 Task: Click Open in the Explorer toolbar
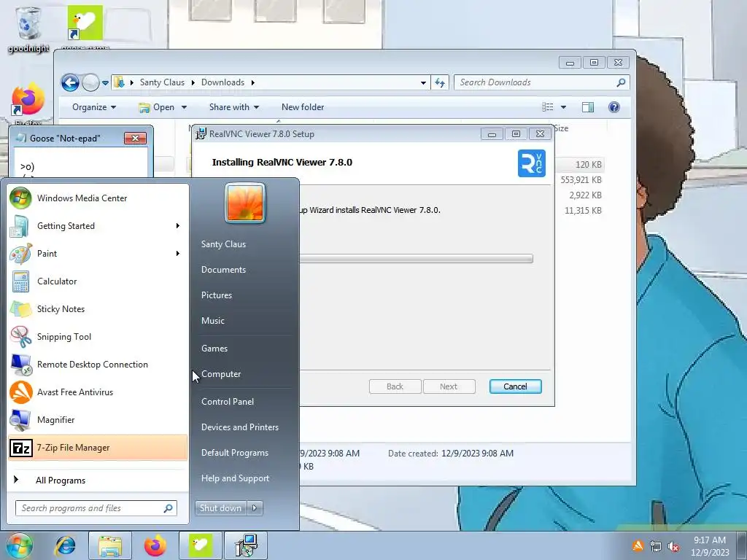(156, 108)
